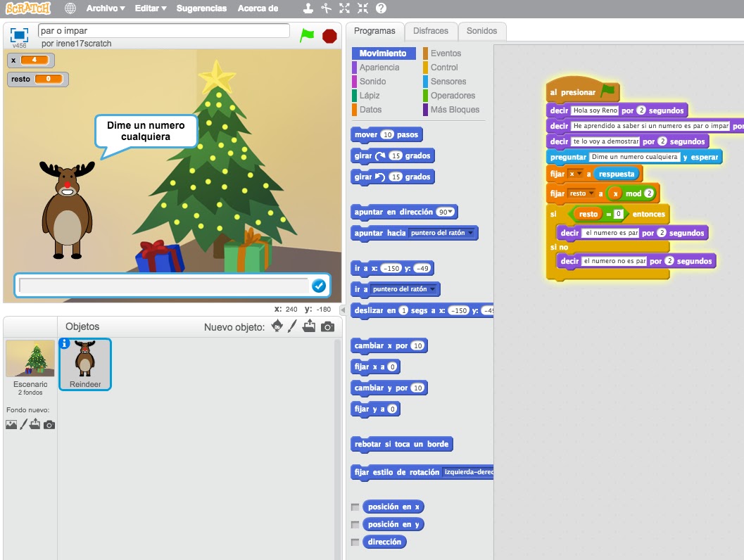Select the grow sprite tool
The image size is (744, 560).
(x=344, y=8)
